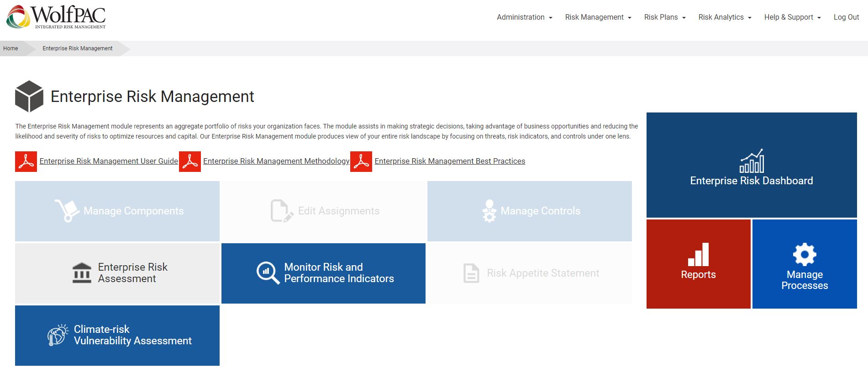Open Enterprise Risk Dashboard chart icon
This screenshot has width=868, height=374.
752,161
